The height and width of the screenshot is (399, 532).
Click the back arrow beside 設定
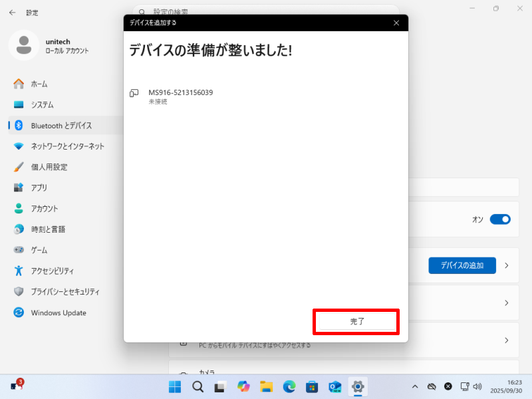point(12,12)
